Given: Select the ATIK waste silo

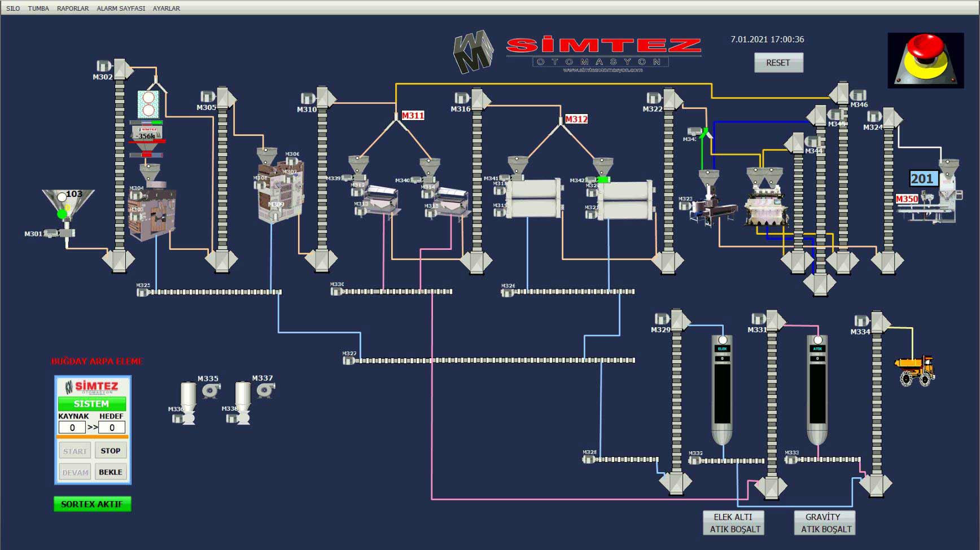Looking at the screenshot, I should [x=817, y=389].
